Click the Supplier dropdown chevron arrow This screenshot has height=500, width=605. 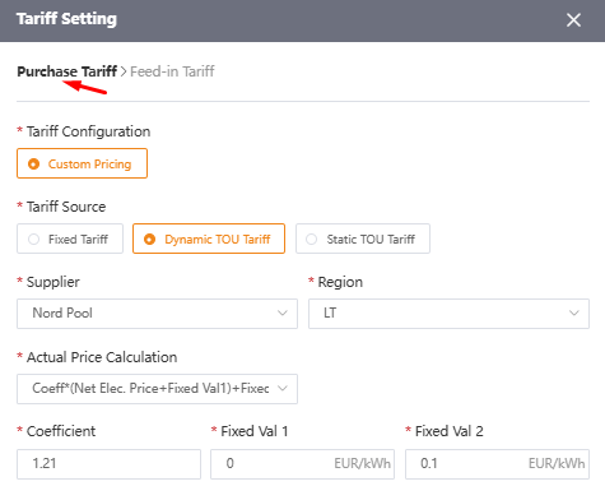[x=282, y=313]
